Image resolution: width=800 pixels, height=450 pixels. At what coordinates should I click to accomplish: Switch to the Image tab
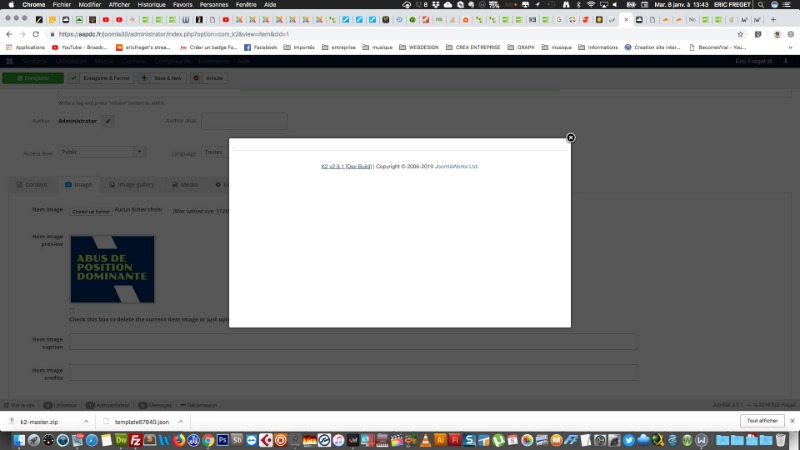(x=78, y=184)
